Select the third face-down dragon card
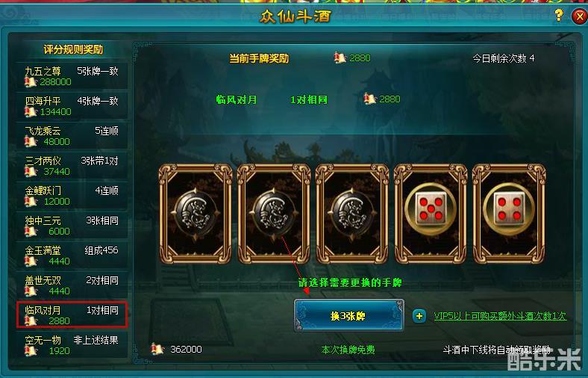Viewport: 588px width, 378px height. 352,214
